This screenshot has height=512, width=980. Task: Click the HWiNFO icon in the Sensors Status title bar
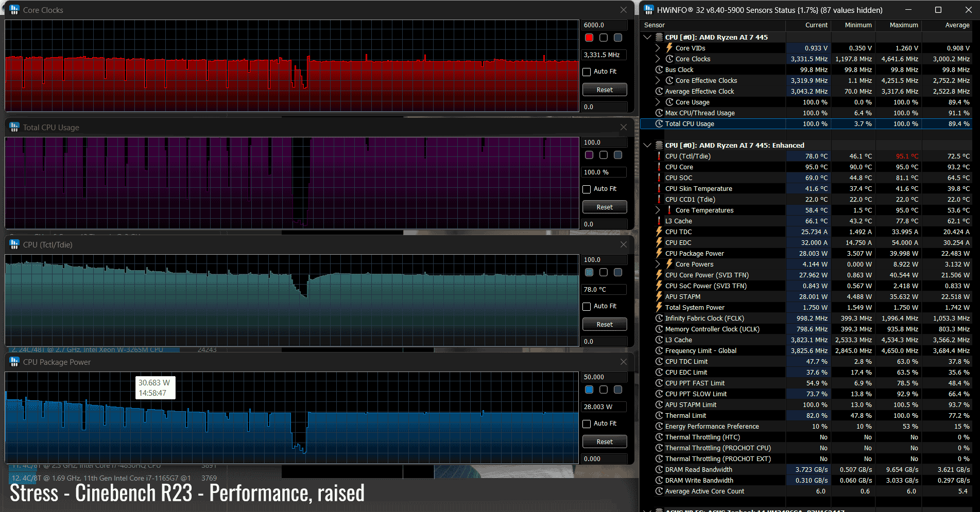click(x=649, y=10)
